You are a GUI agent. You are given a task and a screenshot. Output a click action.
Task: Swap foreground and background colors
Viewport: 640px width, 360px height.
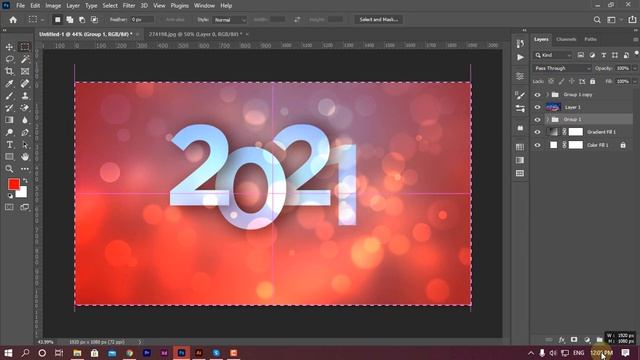[25, 180]
